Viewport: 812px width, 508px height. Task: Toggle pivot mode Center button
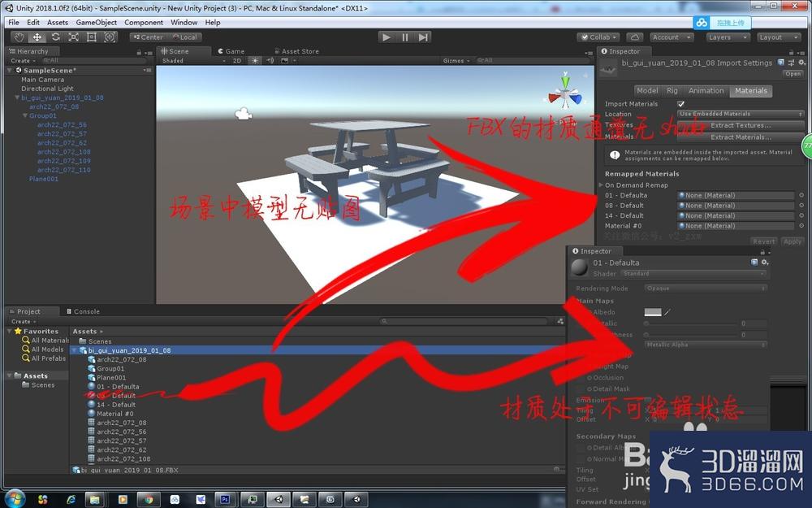[148, 37]
